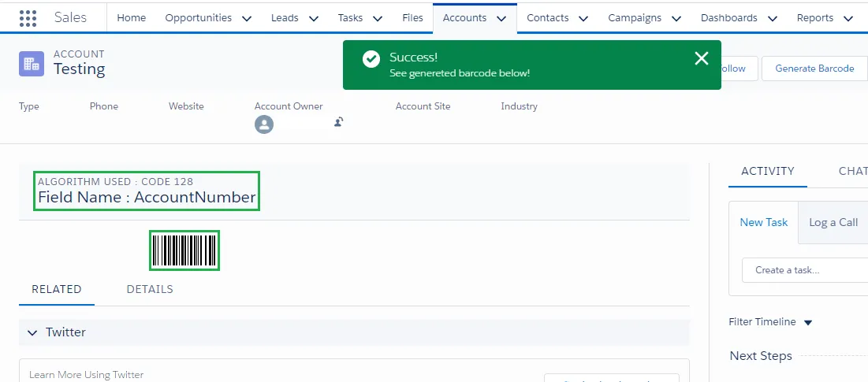This screenshot has width=868, height=382.
Task: Click the Follow button
Action: pos(739,69)
